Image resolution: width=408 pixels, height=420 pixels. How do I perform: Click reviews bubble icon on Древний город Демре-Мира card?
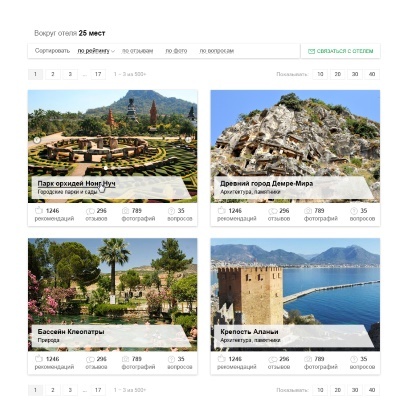point(273,211)
